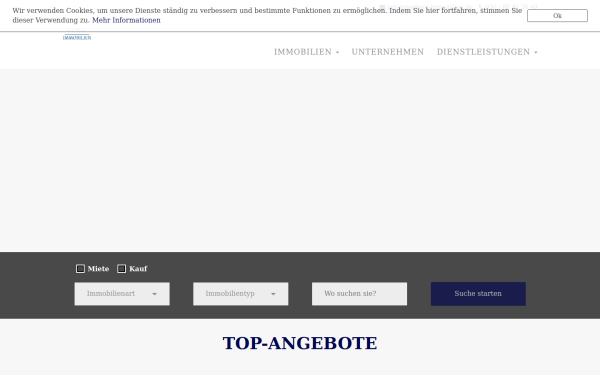Screen dimensions: 600x375
Task: Open the Mehr Informationen cookie link
Action: 126,20
